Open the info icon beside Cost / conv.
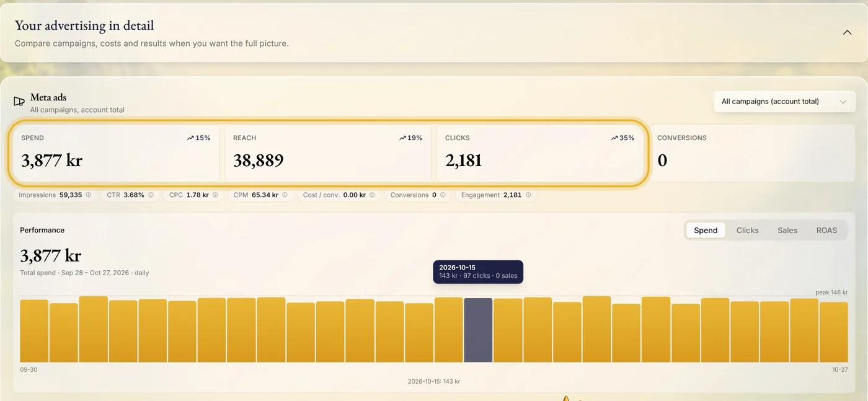Screen dimensions: 868x401 (x=372, y=195)
